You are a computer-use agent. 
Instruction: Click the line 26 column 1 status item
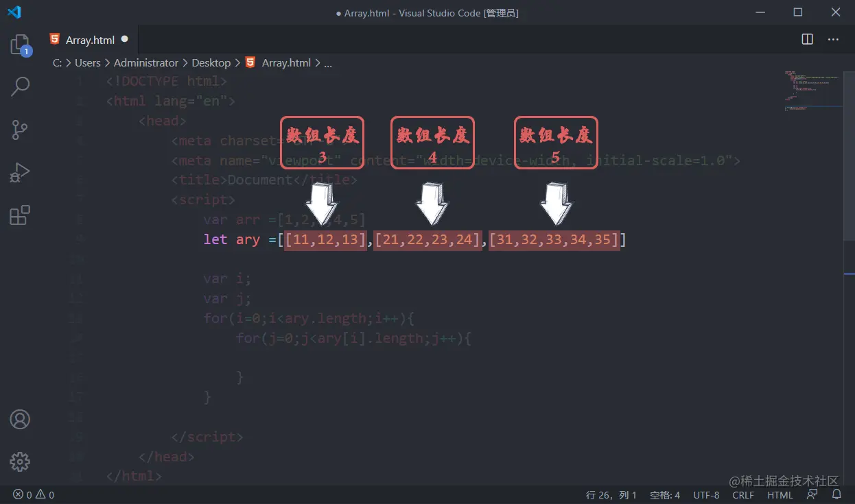[611, 495]
